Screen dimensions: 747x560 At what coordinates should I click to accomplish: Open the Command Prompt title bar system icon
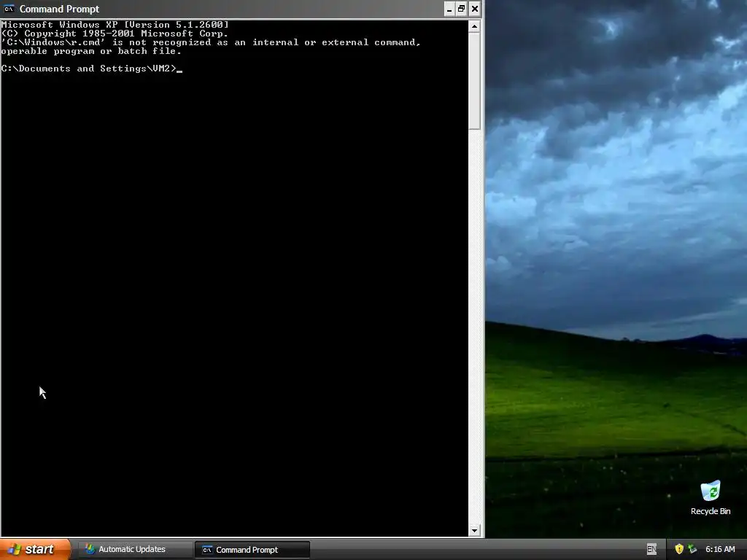pyautogui.click(x=9, y=9)
